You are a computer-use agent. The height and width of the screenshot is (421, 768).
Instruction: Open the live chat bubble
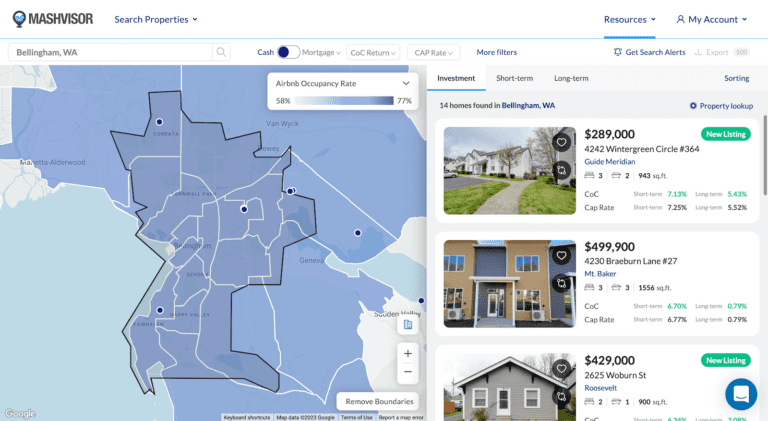pyautogui.click(x=741, y=394)
